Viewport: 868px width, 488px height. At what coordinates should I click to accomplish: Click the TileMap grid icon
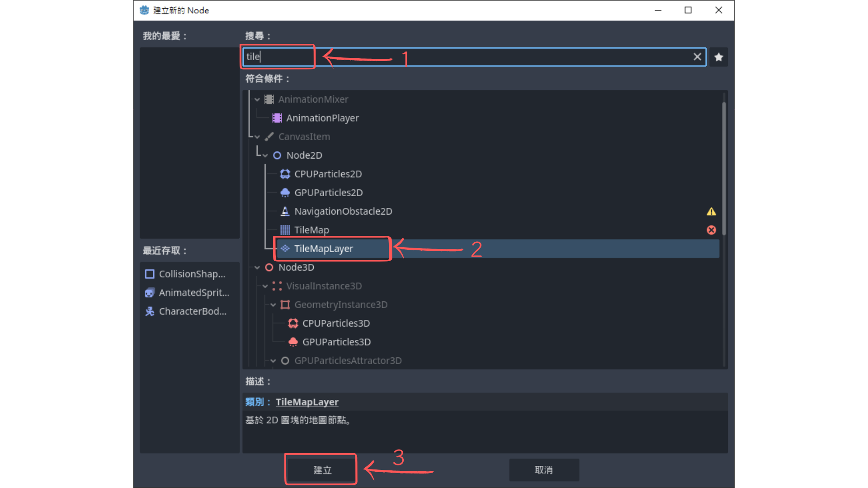point(285,230)
